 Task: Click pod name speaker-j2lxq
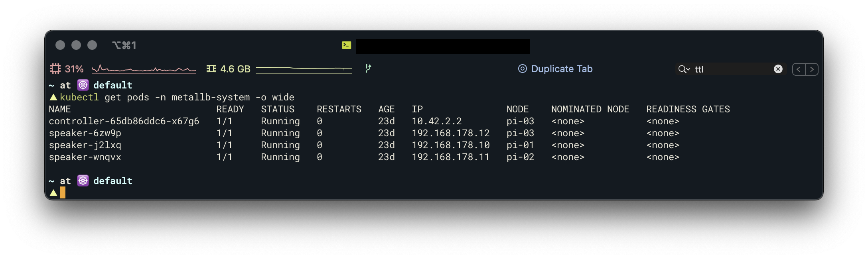[x=85, y=145]
